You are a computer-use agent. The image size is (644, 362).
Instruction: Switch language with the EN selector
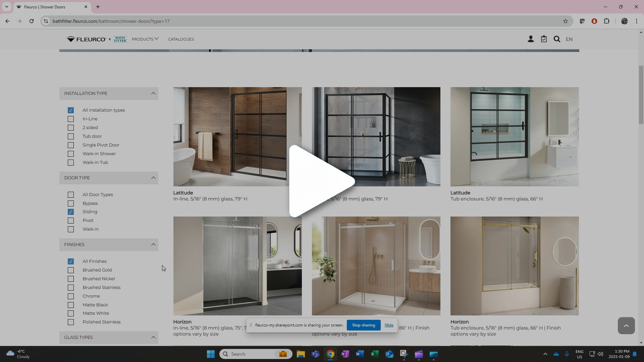569,39
